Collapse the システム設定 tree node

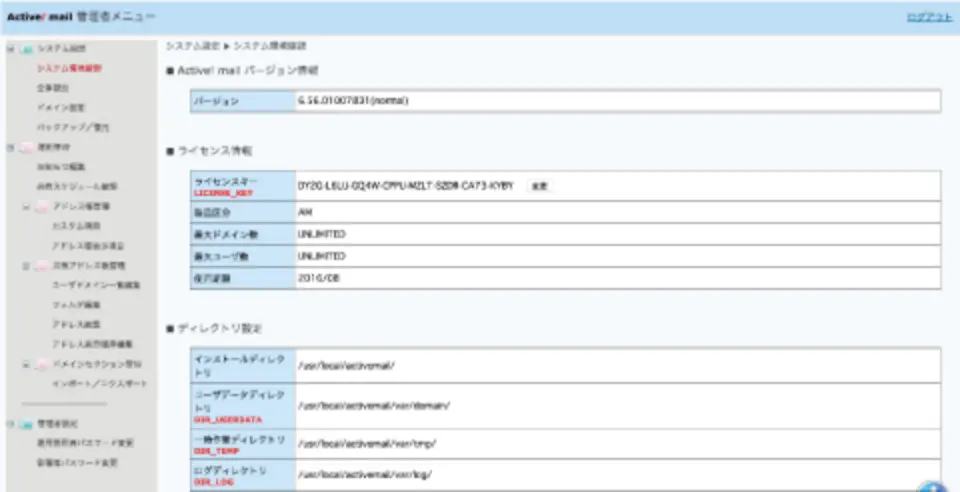coord(10,48)
